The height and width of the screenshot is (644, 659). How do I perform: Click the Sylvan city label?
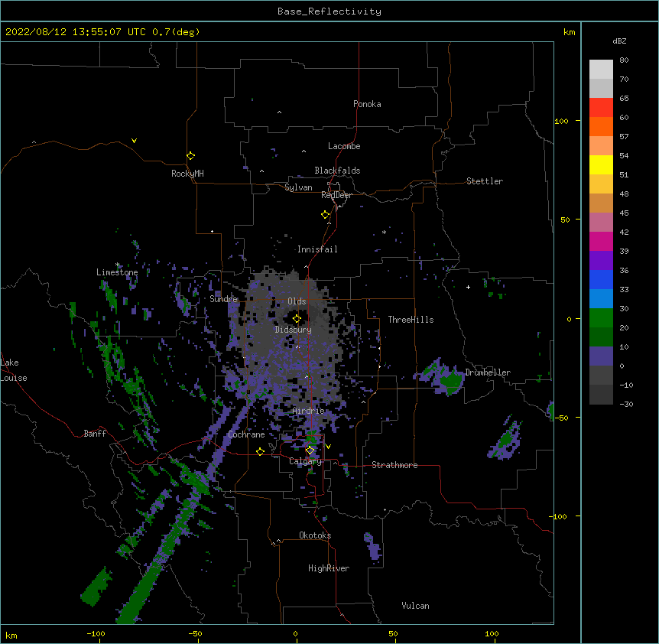point(298,187)
